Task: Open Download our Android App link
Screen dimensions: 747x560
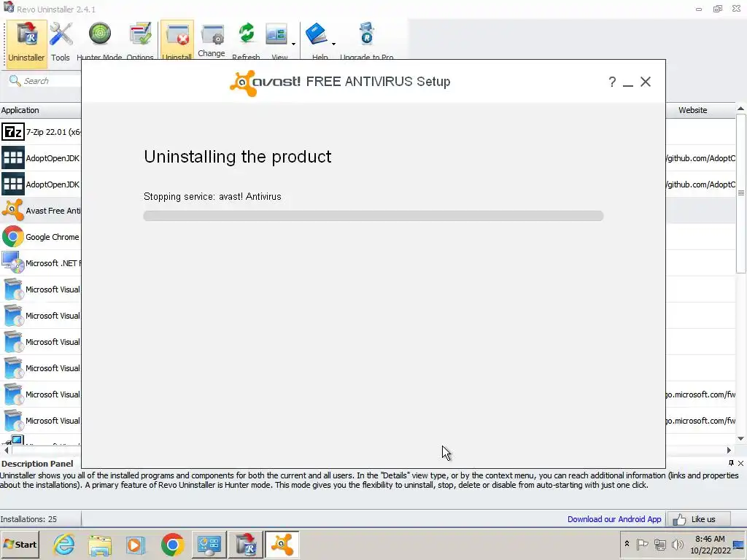Action: point(614,519)
